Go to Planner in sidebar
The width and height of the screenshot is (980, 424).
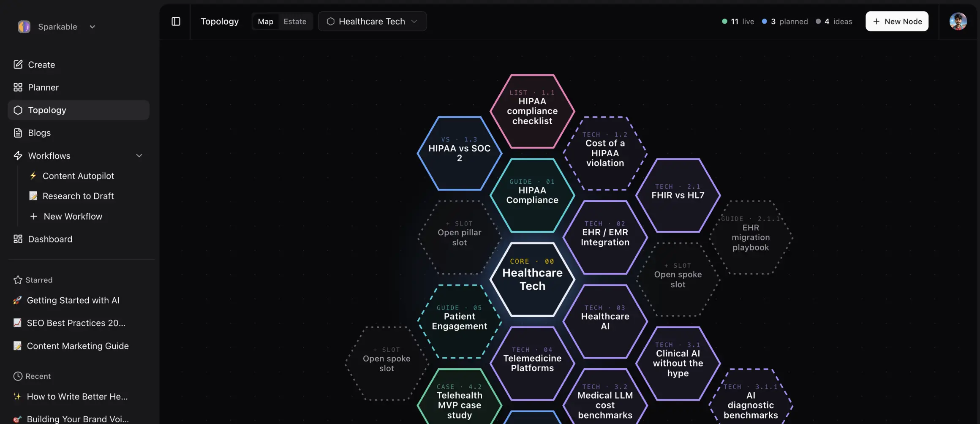point(79,87)
